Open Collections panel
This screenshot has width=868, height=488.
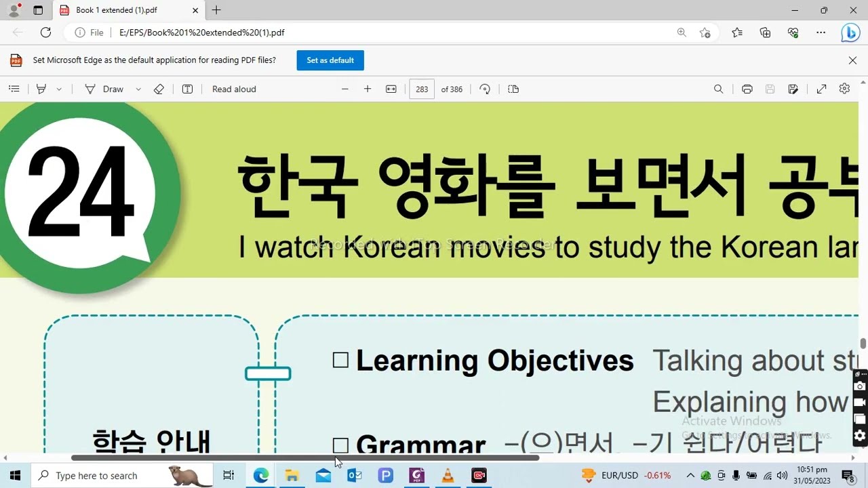(765, 33)
